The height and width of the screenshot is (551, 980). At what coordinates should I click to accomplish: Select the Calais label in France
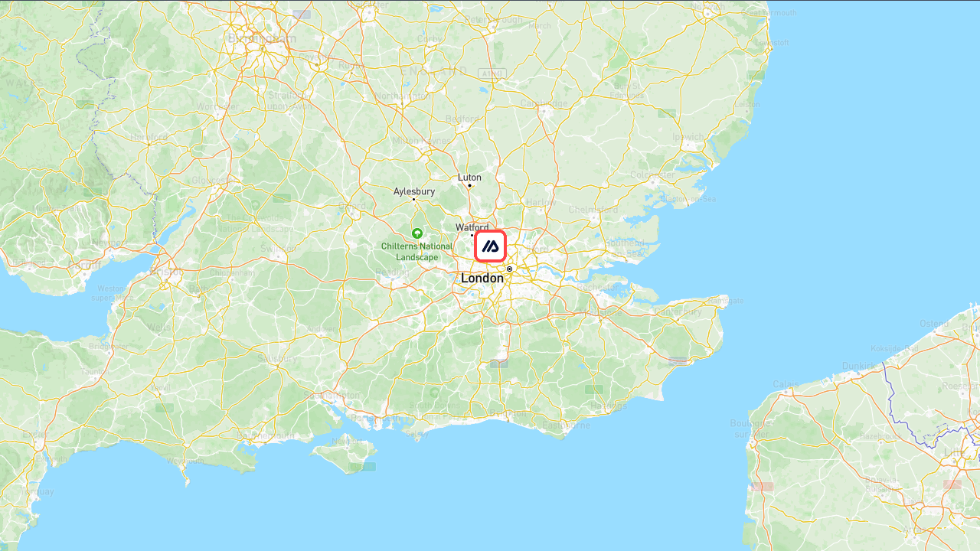click(786, 384)
